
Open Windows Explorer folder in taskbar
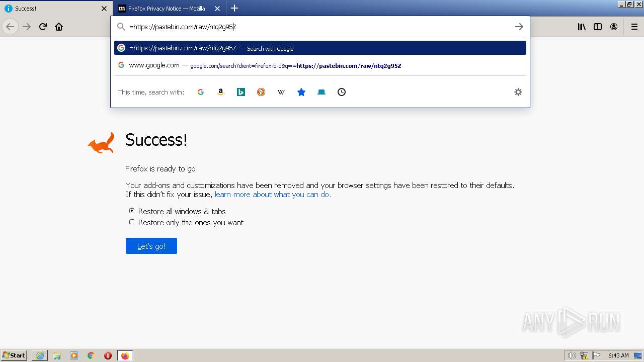coord(57,355)
